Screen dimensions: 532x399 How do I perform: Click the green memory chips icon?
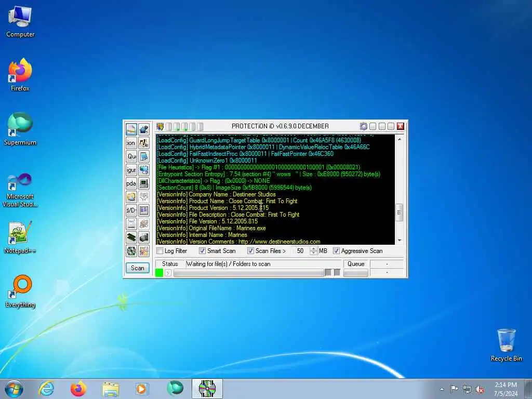131,237
